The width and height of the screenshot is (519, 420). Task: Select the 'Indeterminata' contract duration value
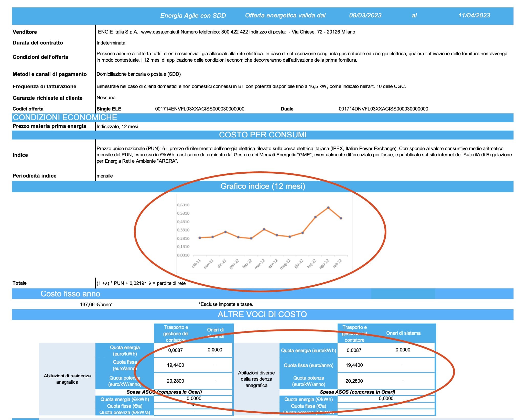point(111,43)
